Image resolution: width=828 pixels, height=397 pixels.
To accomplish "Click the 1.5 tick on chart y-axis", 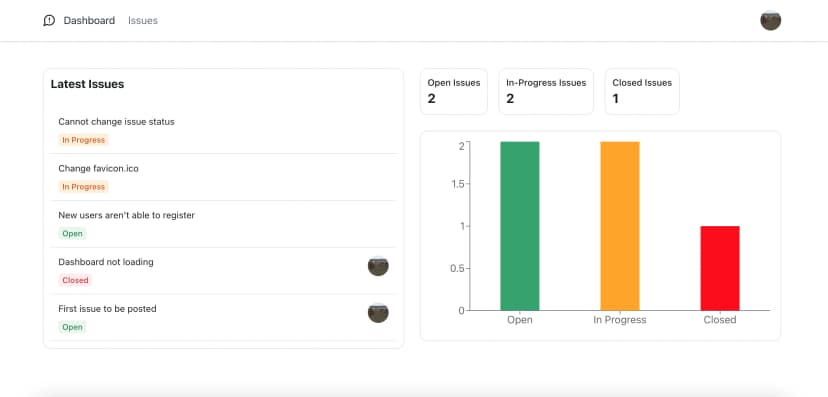I will point(457,184).
